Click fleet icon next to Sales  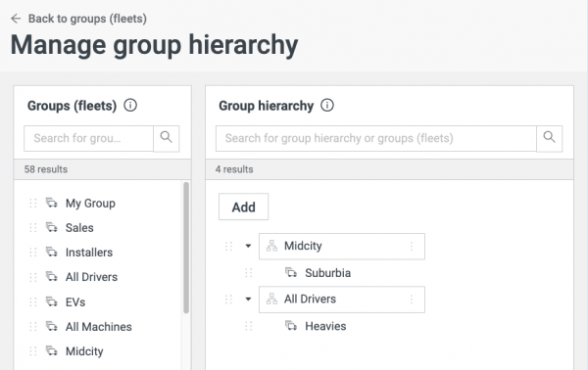(52, 228)
